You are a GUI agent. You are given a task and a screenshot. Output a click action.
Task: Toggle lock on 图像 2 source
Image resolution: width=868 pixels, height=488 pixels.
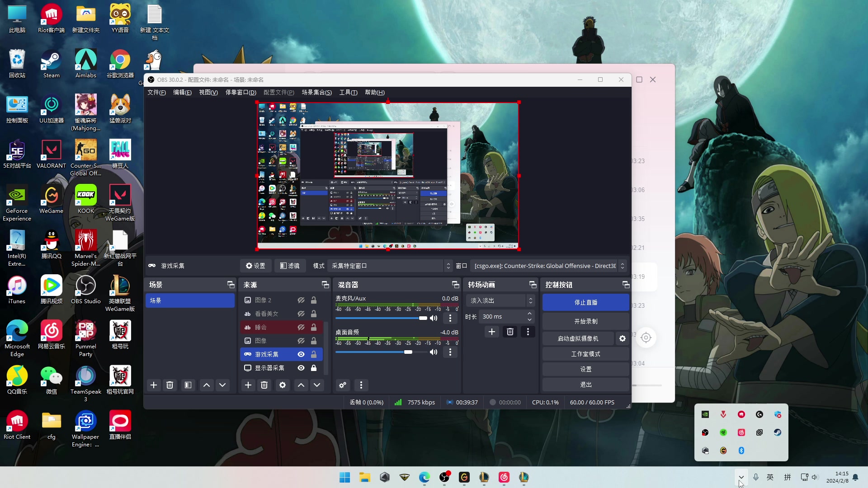314,300
